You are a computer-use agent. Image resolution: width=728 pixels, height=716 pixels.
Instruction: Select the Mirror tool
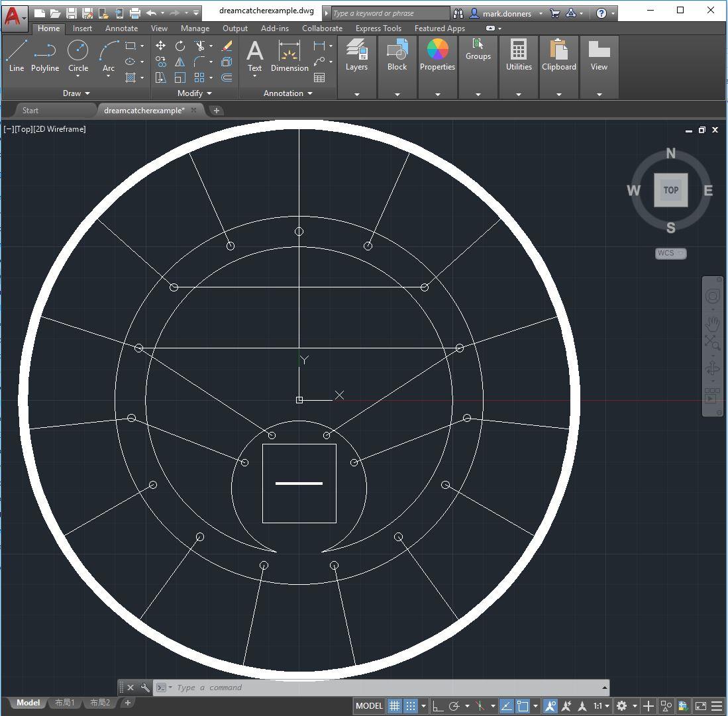click(x=180, y=62)
